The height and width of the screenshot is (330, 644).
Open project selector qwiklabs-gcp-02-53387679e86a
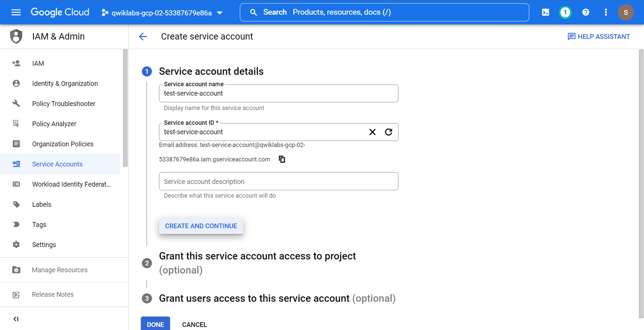pyautogui.click(x=162, y=13)
